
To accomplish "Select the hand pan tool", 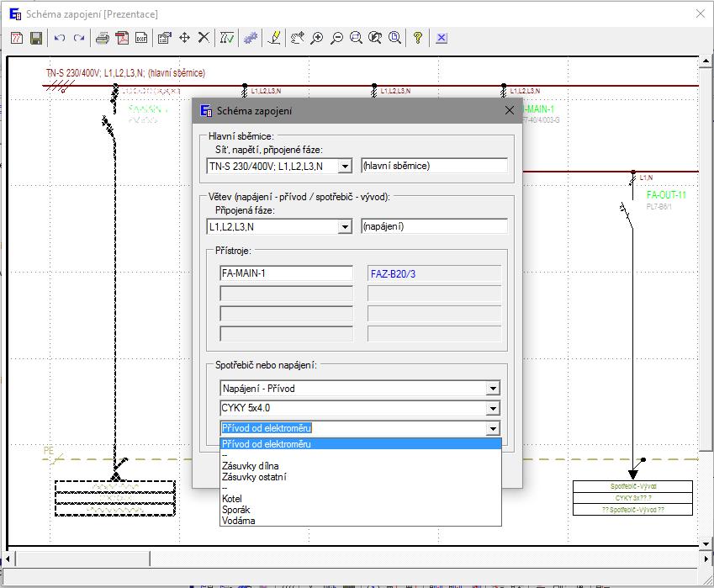I will (x=298, y=38).
